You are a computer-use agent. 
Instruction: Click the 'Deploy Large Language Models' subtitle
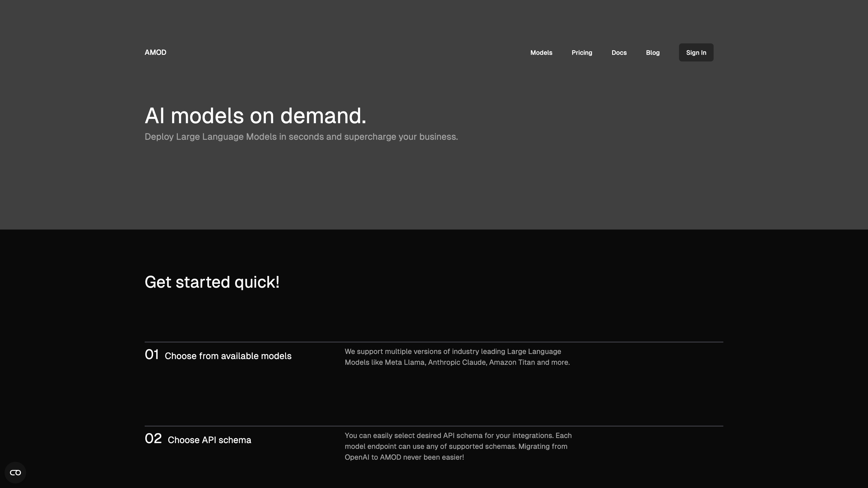coord(301,137)
